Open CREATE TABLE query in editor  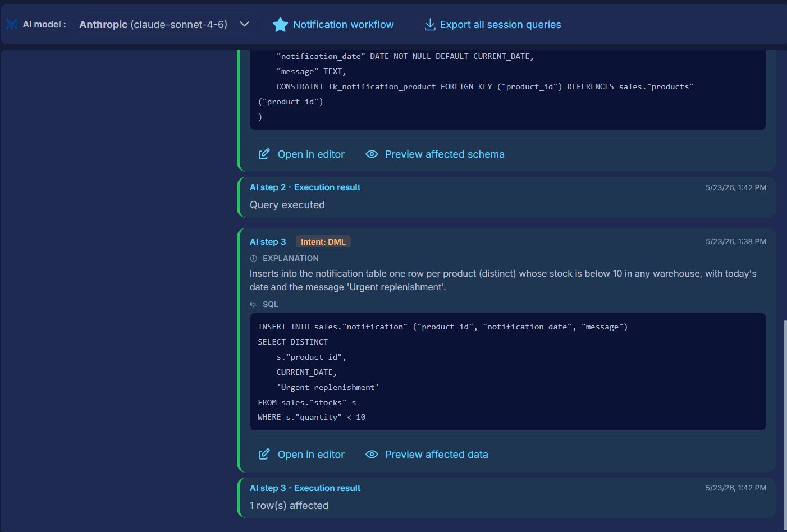(x=311, y=154)
